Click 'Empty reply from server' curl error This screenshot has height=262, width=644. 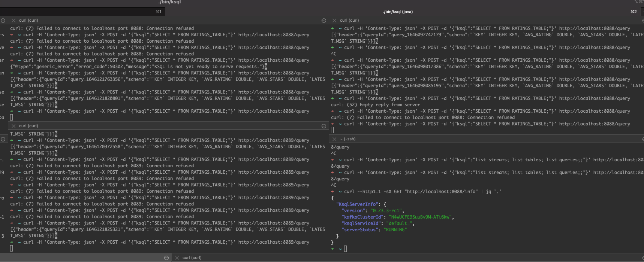(x=376, y=105)
